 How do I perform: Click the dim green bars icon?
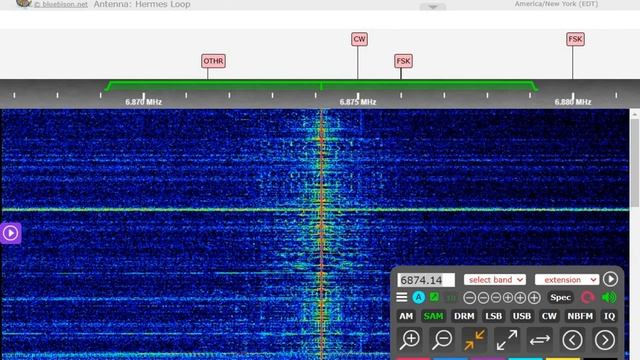[x=451, y=298]
